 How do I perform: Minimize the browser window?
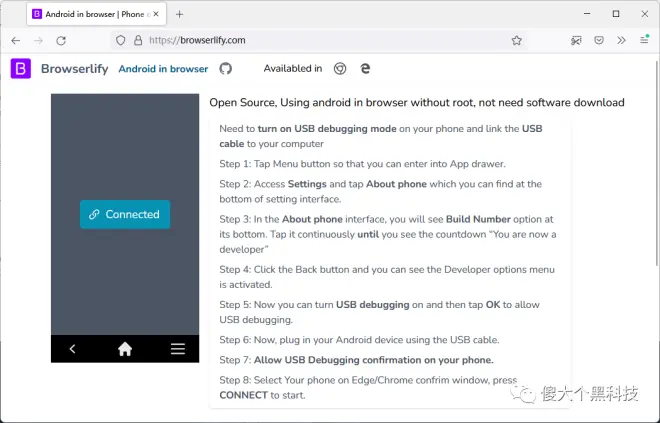click(x=587, y=14)
